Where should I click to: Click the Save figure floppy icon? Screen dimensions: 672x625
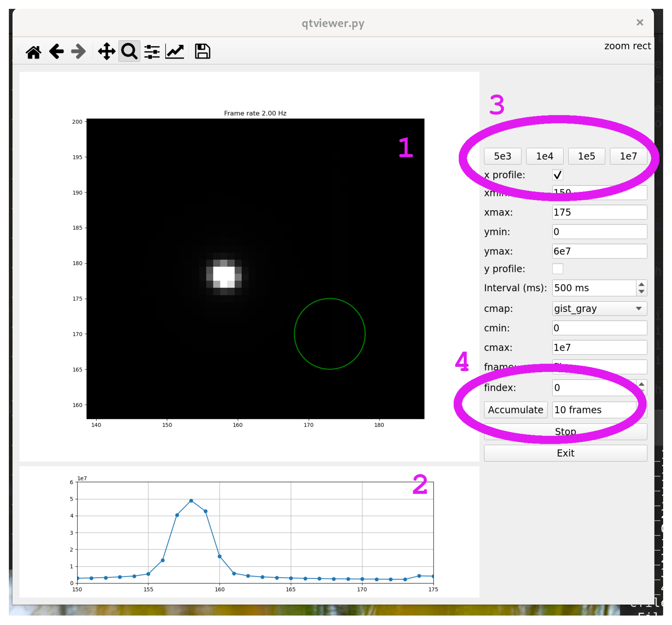[x=203, y=52]
